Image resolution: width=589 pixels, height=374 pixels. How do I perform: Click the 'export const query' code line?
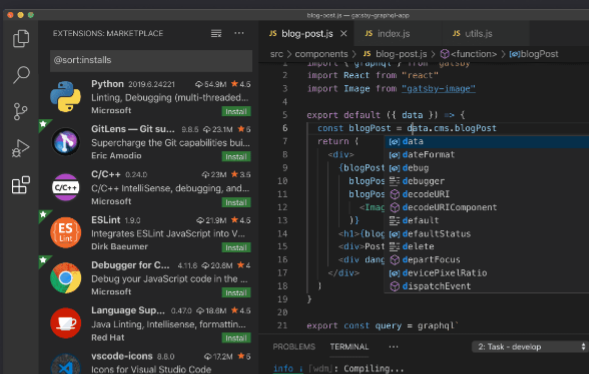382,326
